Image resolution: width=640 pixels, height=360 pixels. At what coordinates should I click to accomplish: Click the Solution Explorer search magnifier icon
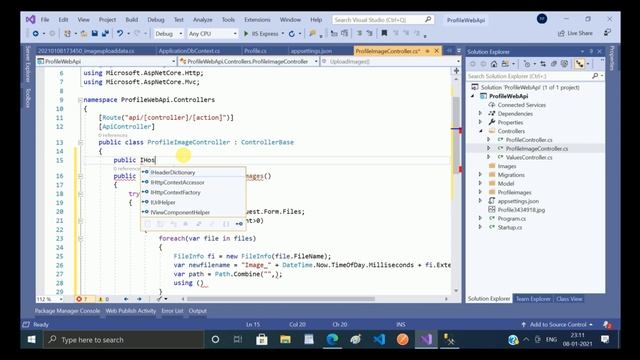[x=595, y=76]
